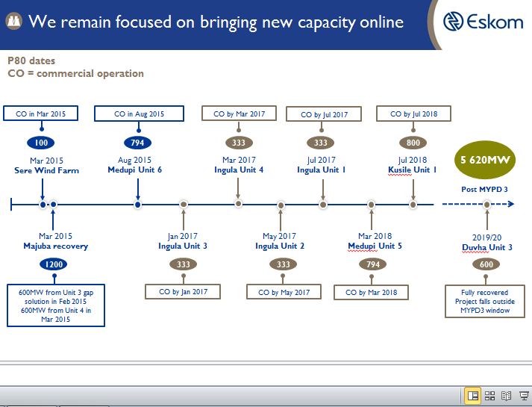This screenshot has height=407, width=532.
Task: Select the 'CO by Mar 2017' box
Action: click(240, 114)
